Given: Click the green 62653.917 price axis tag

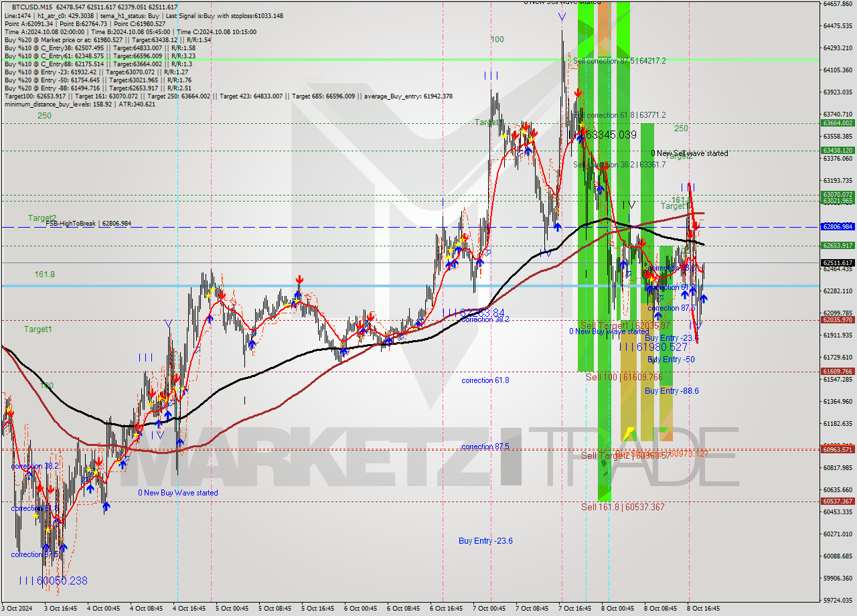Looking at the screenshot, I should [837, 246].
